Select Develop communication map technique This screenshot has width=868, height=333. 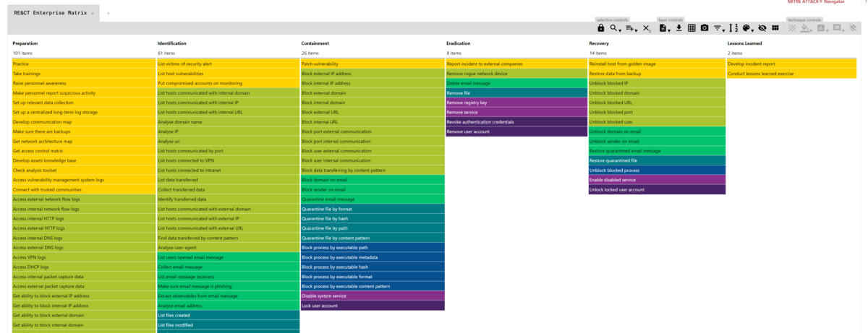coord(84,122)
